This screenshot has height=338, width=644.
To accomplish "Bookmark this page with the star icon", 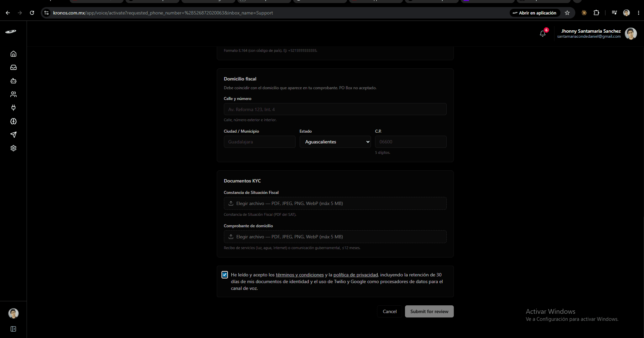I will [x=567, y=13].
